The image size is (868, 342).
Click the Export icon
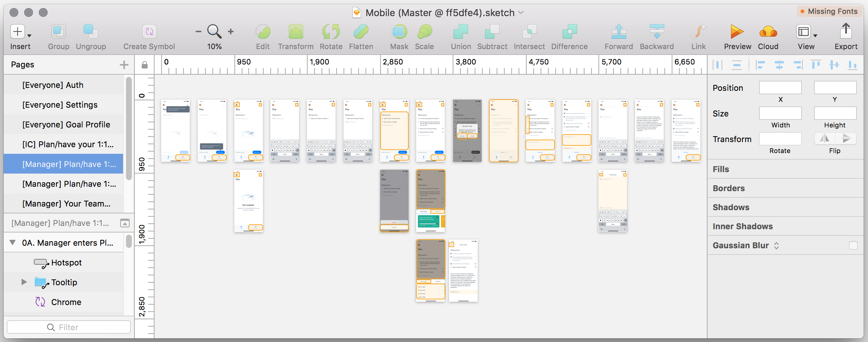click(846, 31)
